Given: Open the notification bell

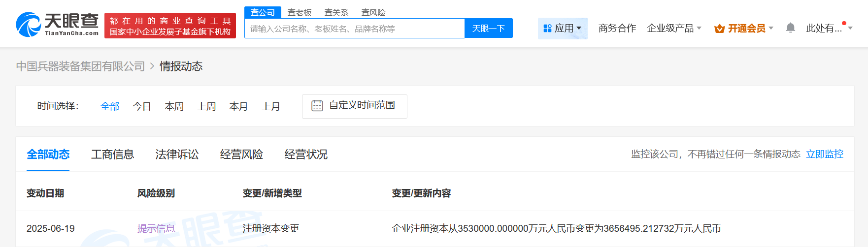Looking at the screenshot, I should coord(790,28).
